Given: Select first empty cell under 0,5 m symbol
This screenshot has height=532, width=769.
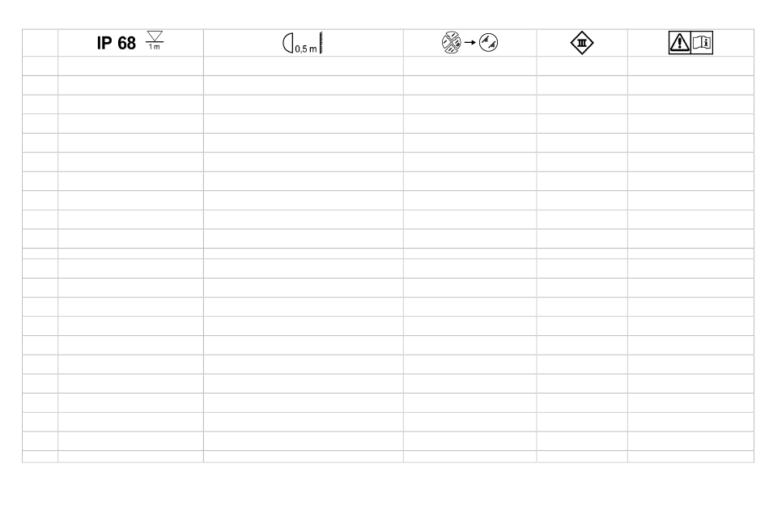Looking at the screenshot, I should point(303,66).
